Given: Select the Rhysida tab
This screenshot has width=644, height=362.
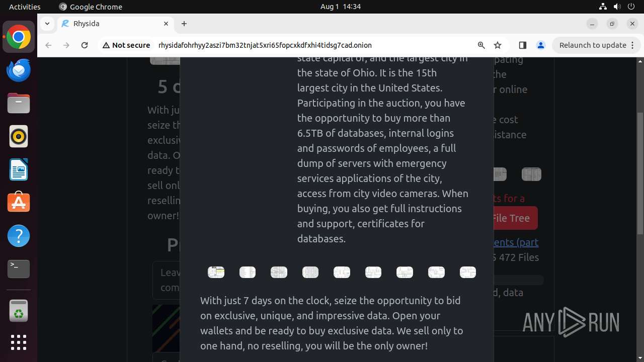Looking at the screenshot, I should (x=115, y=24).
